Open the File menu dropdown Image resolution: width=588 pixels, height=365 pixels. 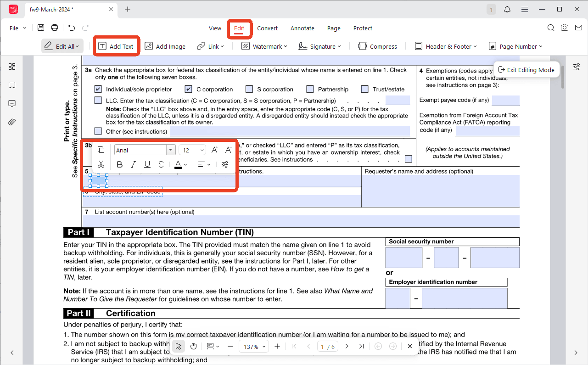(18, 28)
